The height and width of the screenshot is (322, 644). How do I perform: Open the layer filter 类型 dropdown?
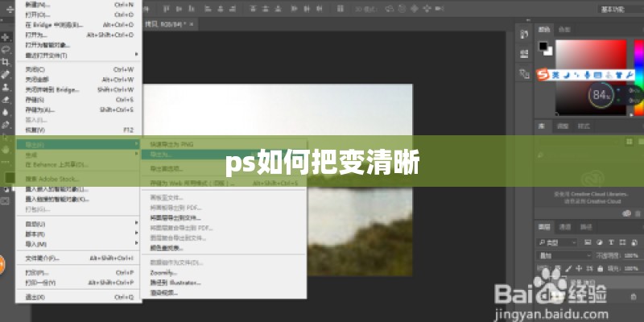click(x=557, y=243)
